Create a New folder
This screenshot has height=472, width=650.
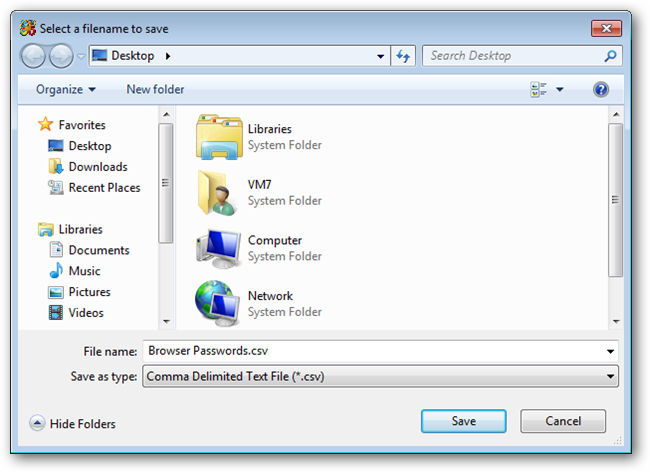tap(155, 90)
